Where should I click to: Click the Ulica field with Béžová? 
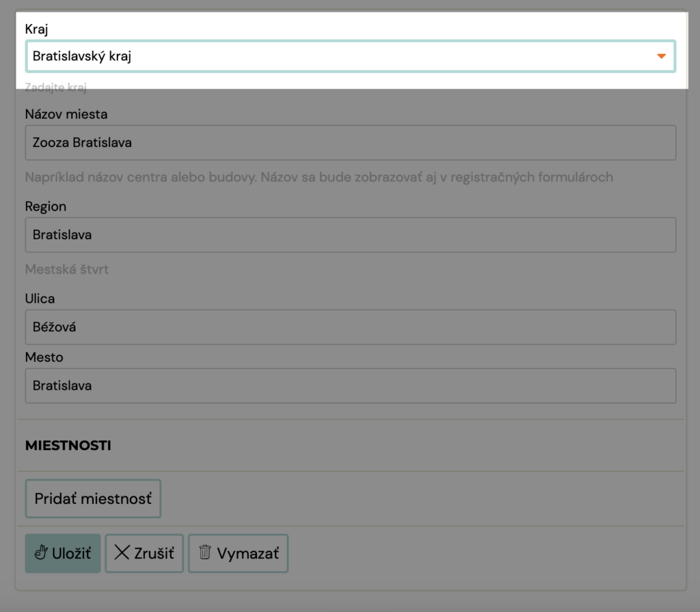[351, 327]
